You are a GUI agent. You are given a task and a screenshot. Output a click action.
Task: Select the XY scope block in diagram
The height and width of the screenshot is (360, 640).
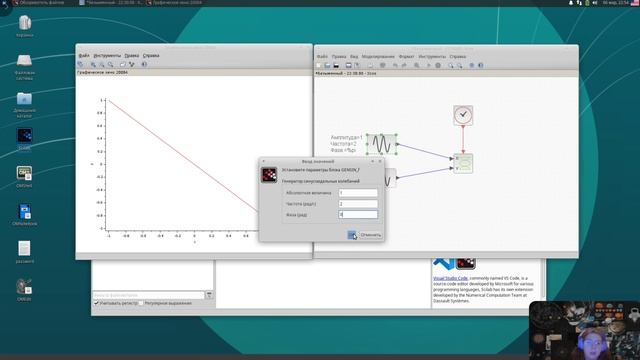463,163
